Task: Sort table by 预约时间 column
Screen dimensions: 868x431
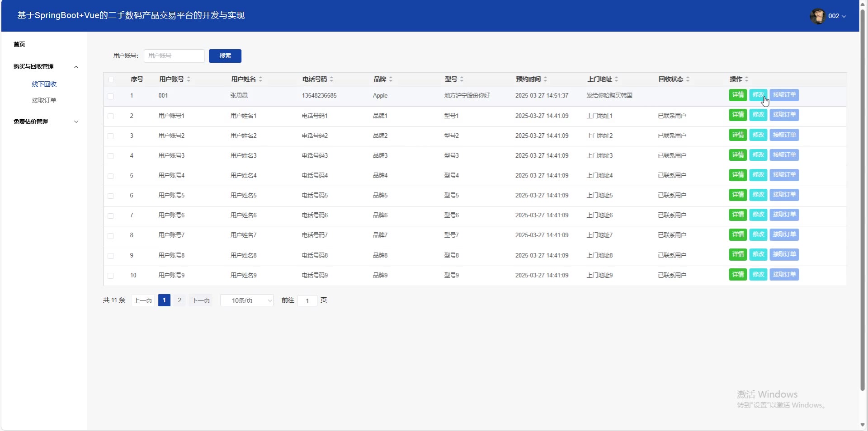Action: click(545, 79)
